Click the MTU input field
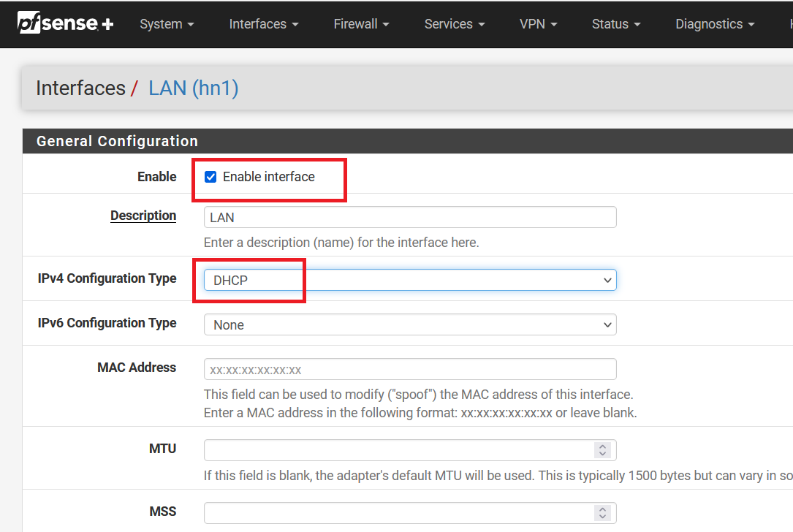The image size is (793, 532). pos(398,449)
